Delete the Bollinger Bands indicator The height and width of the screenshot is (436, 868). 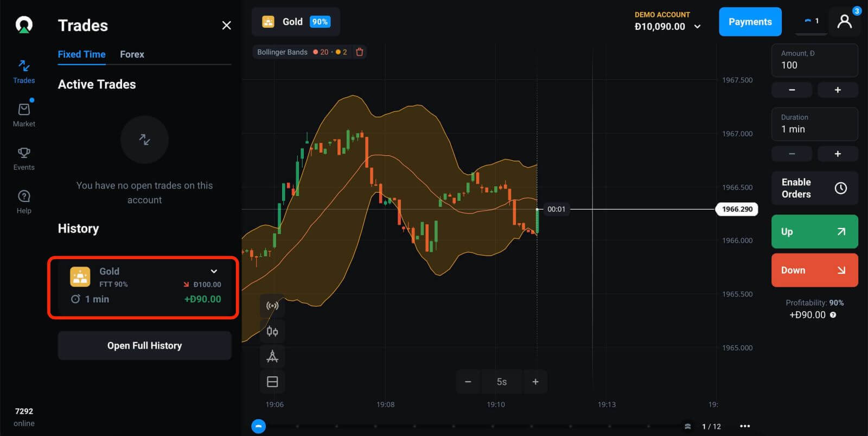tap(359, 52)
